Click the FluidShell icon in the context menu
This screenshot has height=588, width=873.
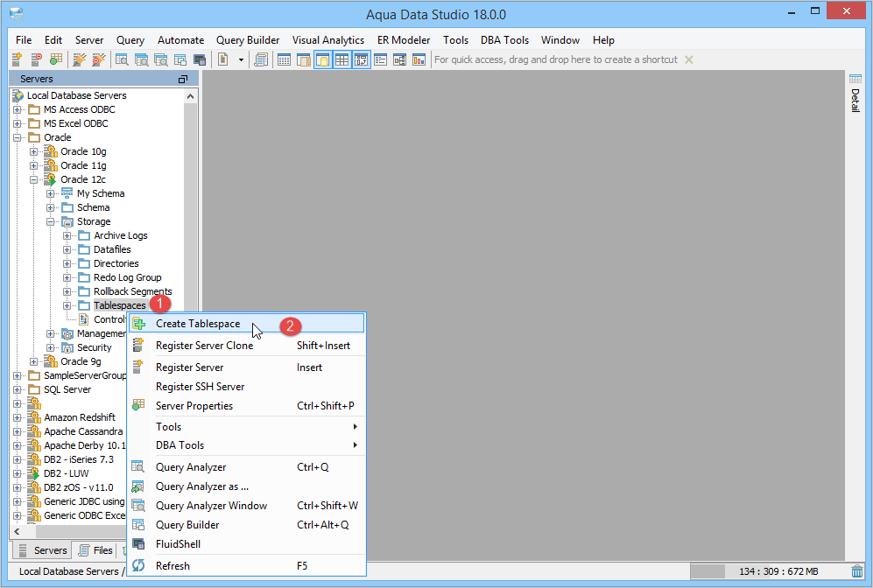tap(138, 544)
